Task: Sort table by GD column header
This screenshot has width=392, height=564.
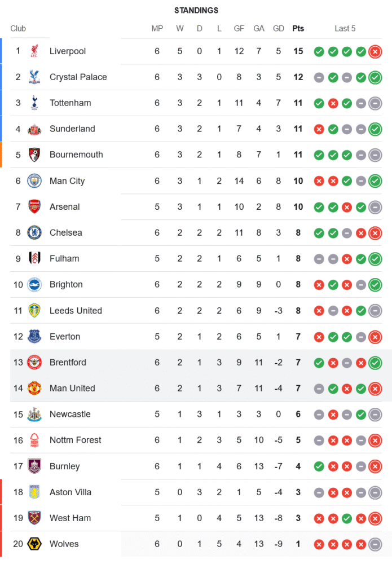Action: pyautogui.click(x=278, y=29)
